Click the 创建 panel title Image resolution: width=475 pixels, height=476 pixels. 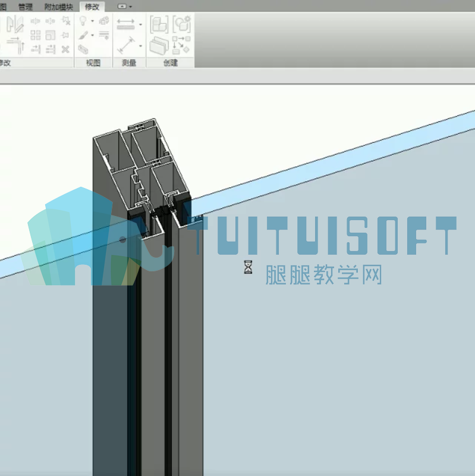coord(171,63)
